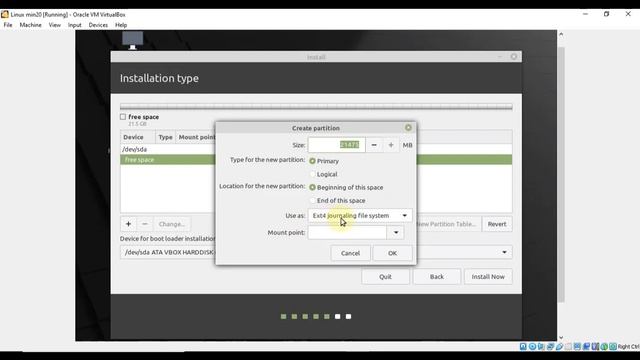This screenshot has height=360, width=640.
Task: Open the View menu
Action: [55, 25]
